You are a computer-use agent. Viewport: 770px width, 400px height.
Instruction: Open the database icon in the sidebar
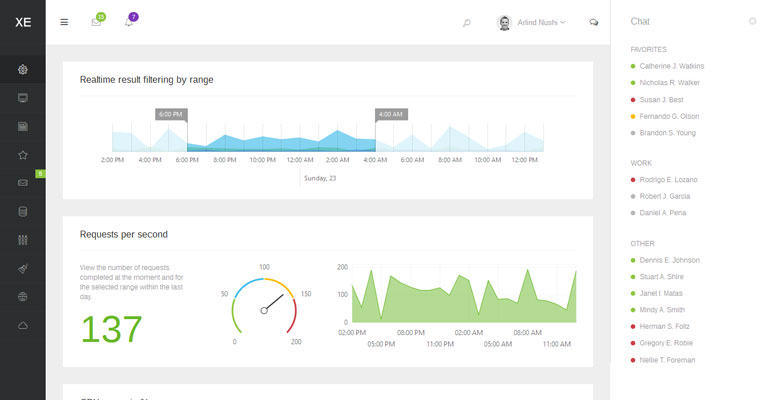(x=23, y=212)
